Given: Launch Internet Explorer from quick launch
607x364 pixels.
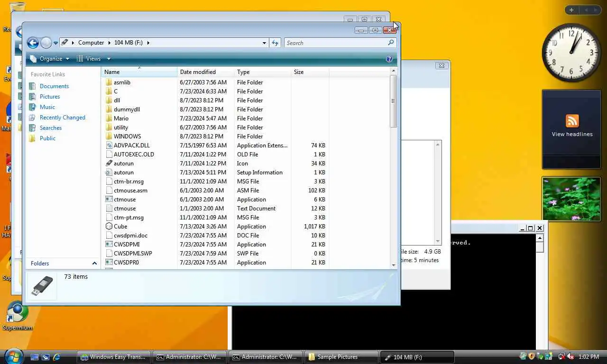Looking at the screenshot, I should [56, 357].
